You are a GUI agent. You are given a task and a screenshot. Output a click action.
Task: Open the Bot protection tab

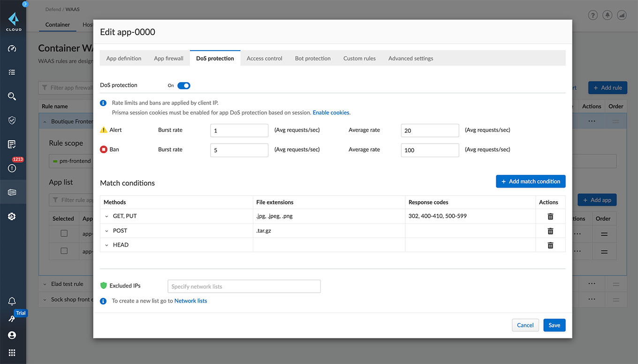312,59
